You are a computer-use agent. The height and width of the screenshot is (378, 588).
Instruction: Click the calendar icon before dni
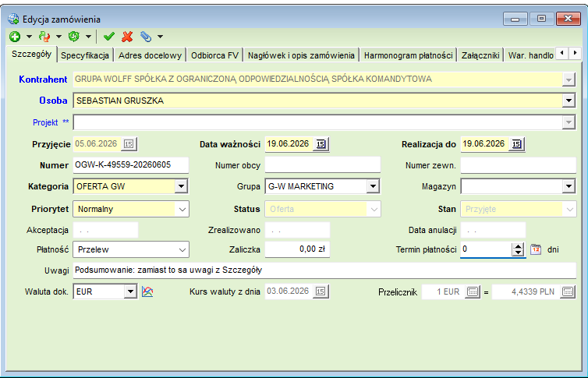click(536, 249)
